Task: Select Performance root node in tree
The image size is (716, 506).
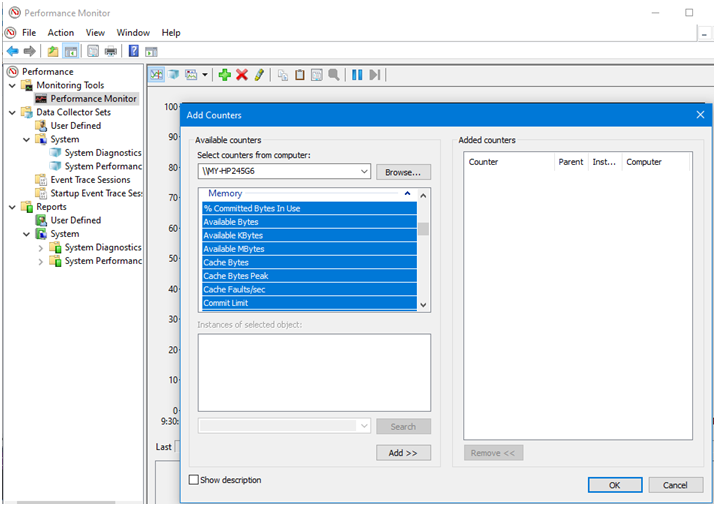Action: pyautogui.click(x=47, y=72)
